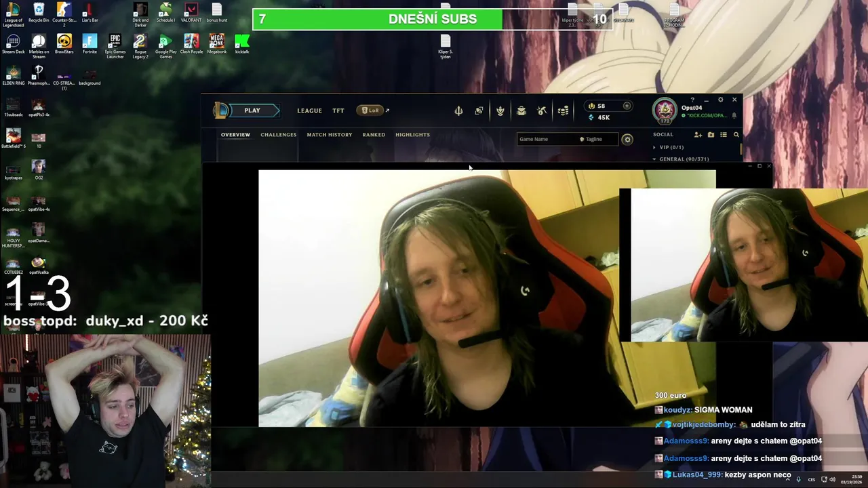Screen dimensions: 868x488
Task: Open the Stream Deck shortcut
Action: (13, 44)
